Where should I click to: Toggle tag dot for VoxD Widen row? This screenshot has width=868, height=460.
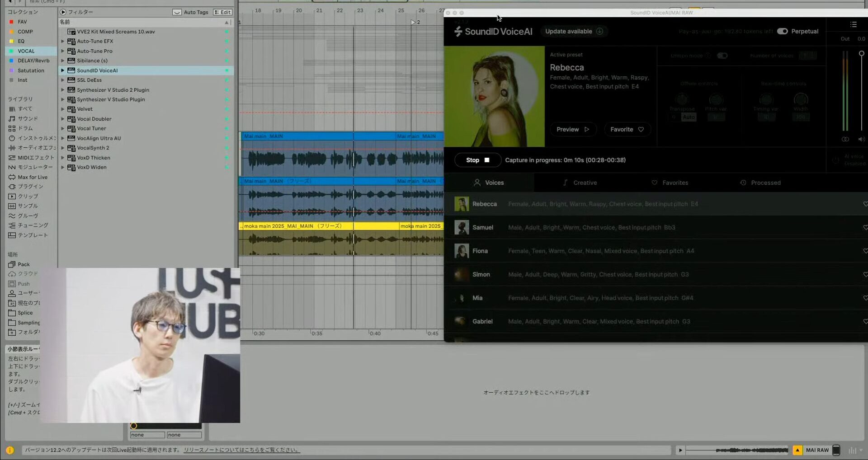click(226, 167)
